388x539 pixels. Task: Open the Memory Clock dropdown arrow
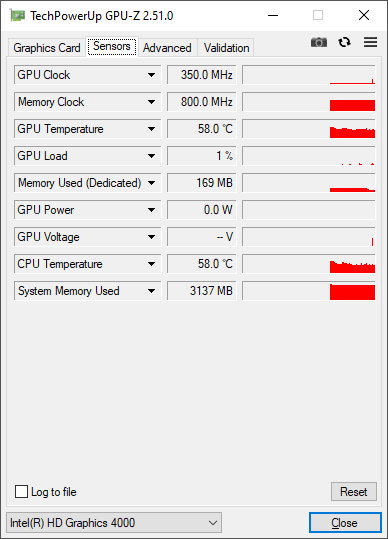pos(151,102)
